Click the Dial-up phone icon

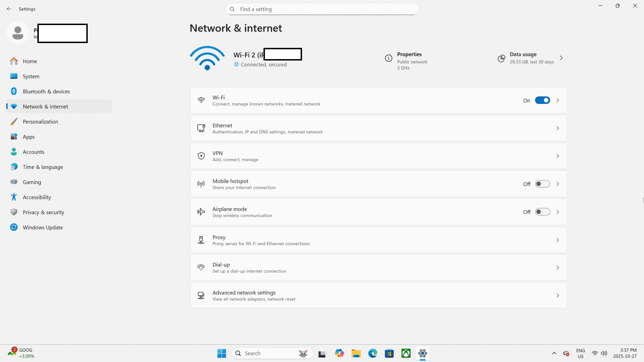(201, 267)
